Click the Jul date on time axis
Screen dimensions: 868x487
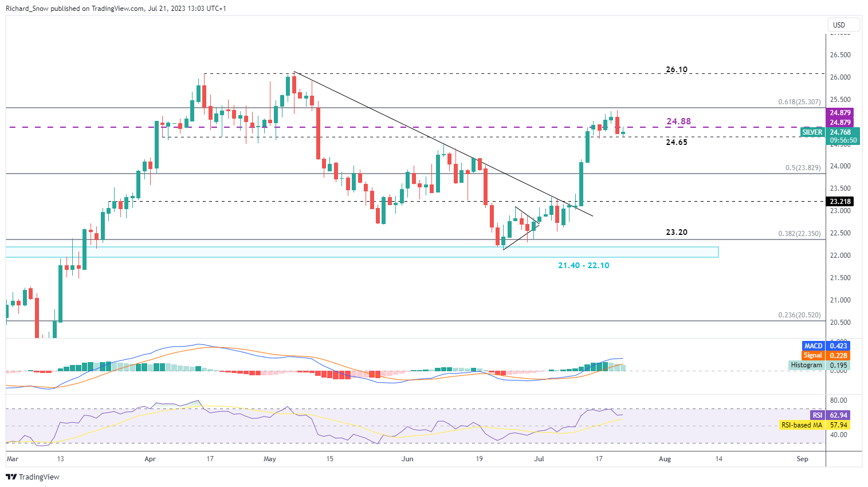pyautogui.click(x=539, y=459)
